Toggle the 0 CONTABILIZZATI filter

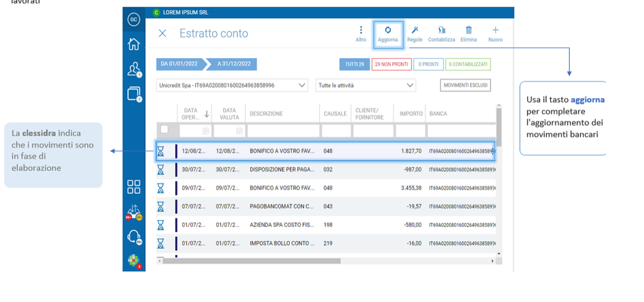(468, 64)
